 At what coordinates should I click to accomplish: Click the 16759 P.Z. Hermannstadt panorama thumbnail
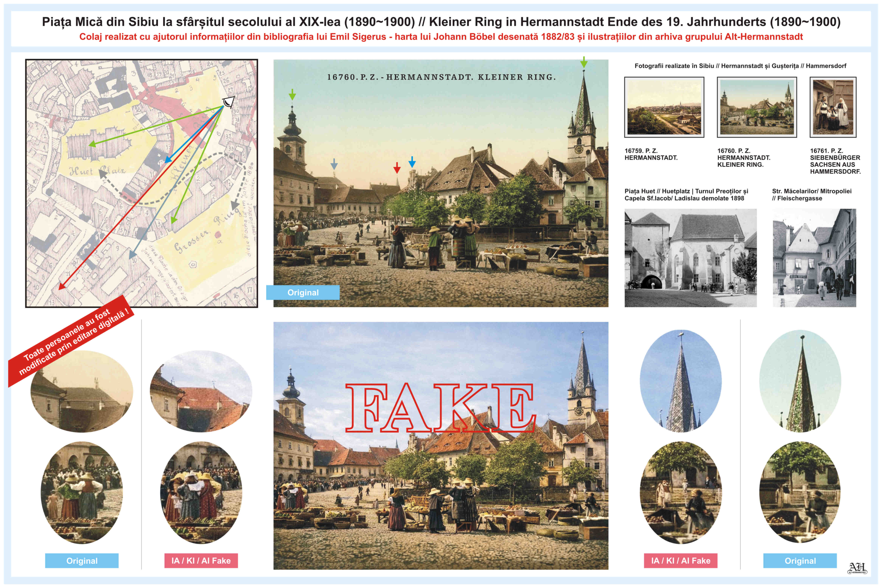[664, 107]
